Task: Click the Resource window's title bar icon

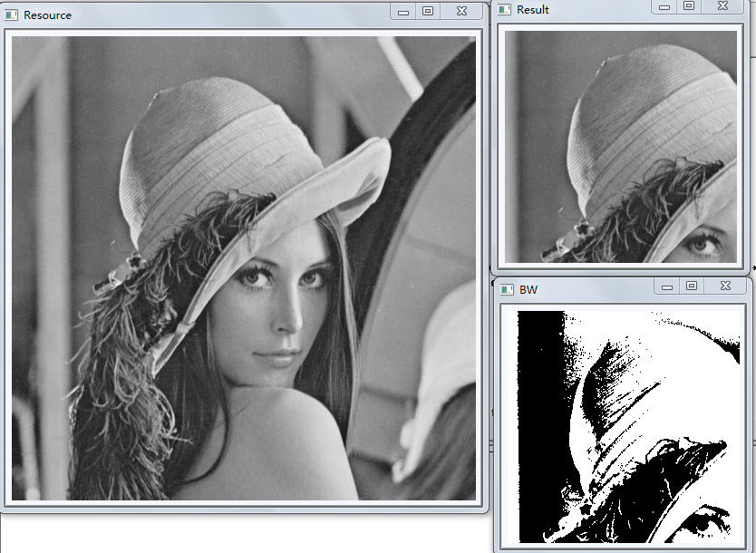Action: [11, 15]
